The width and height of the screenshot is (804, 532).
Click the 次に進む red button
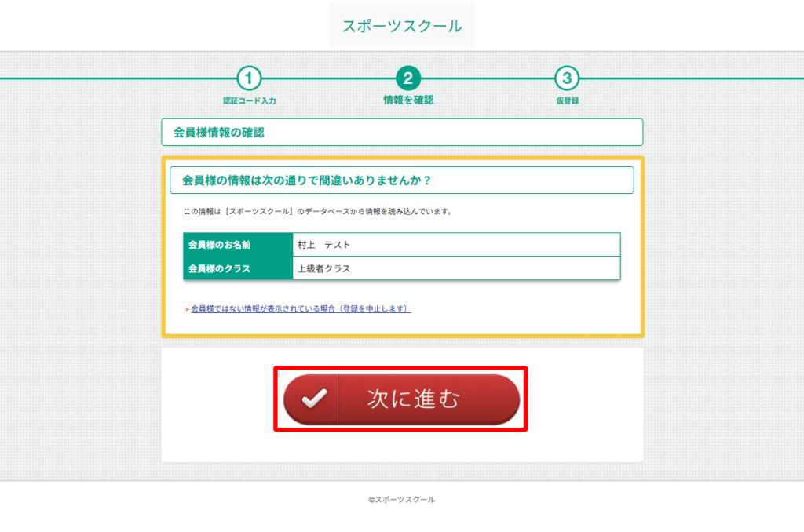click(x=401, y=399)
